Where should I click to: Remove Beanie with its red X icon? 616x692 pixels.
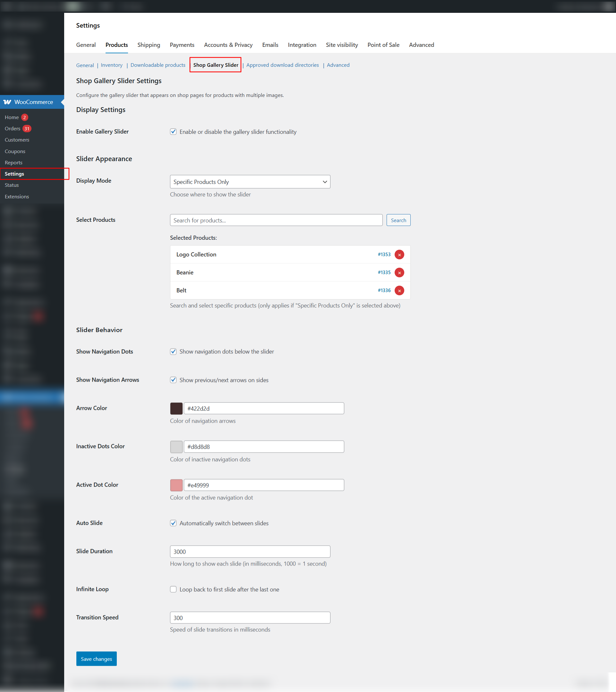pyautogui.click(x=399, y=272)
